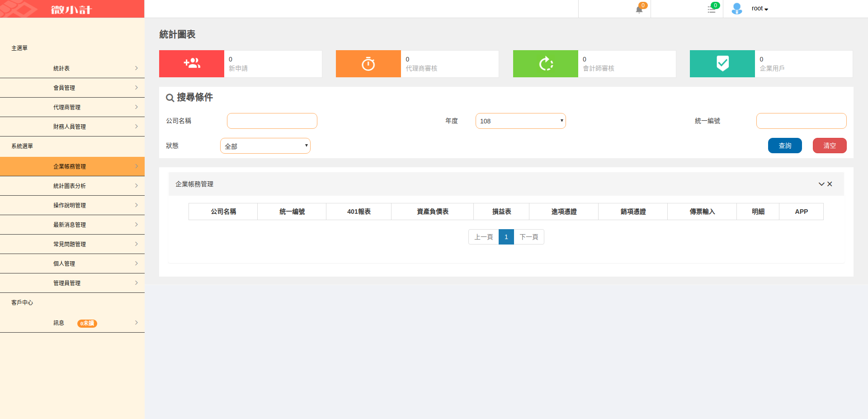The image size is (868, 419).
Task: Focus the 統一編號 search input field
Action: tap(801, 121)
